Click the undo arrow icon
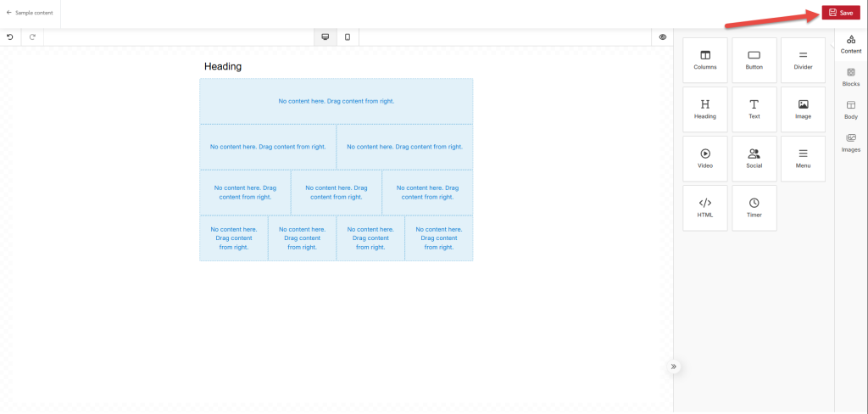The image size is (868, 414). pos(10,37)
